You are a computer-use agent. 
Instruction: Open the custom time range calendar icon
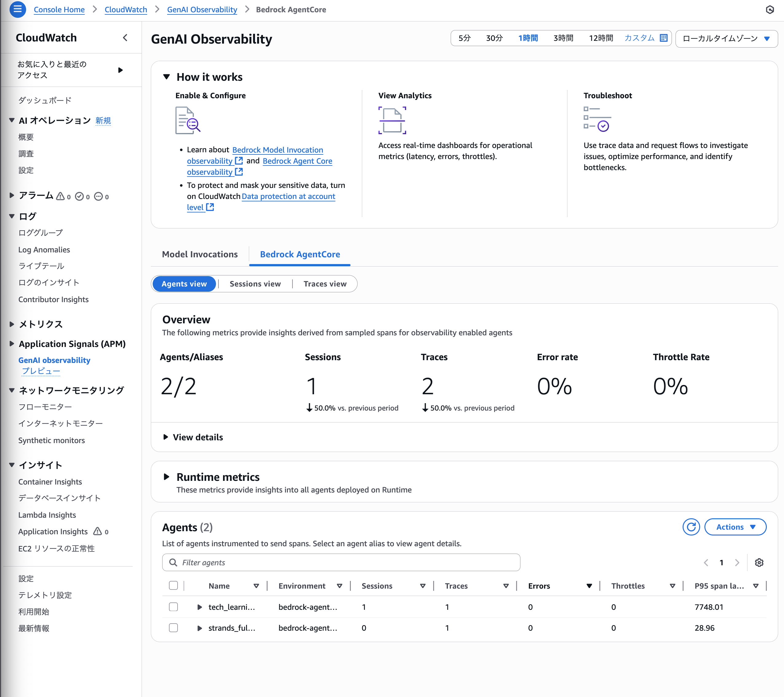click(664, 38)
